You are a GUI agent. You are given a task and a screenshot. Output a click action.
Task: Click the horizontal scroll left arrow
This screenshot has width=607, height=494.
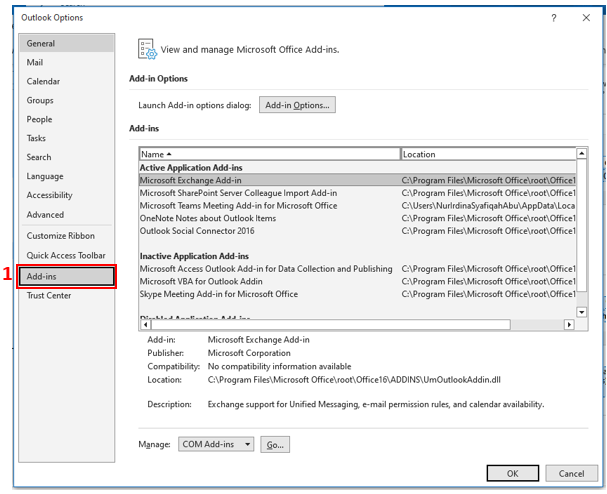[x=145, y=324]
